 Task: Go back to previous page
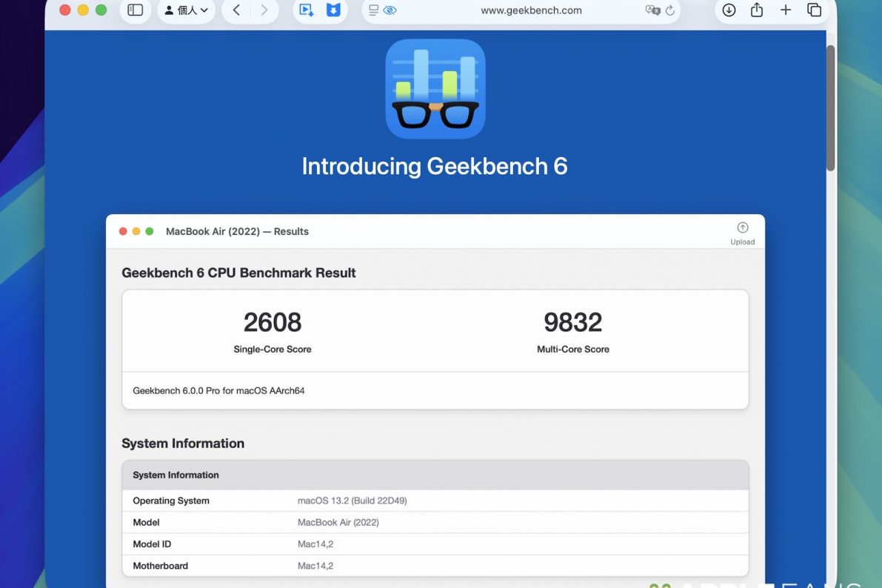click(236, 10)
